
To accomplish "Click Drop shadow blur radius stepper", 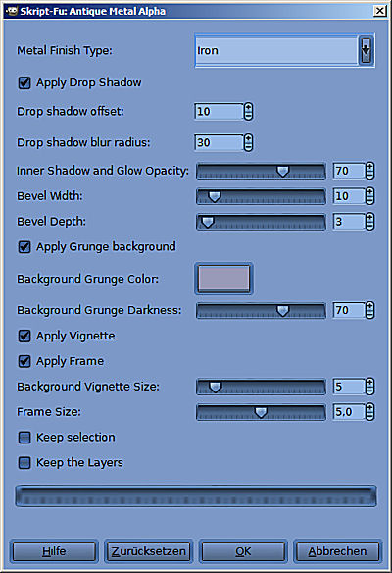I will [248, 142].
